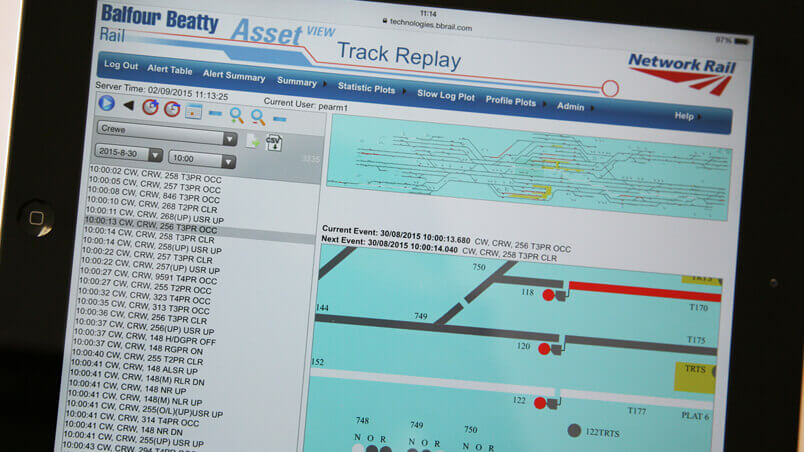Expand the Statistic Plots menu
This screenshot has width=804, height=452.
pos(371,88)
